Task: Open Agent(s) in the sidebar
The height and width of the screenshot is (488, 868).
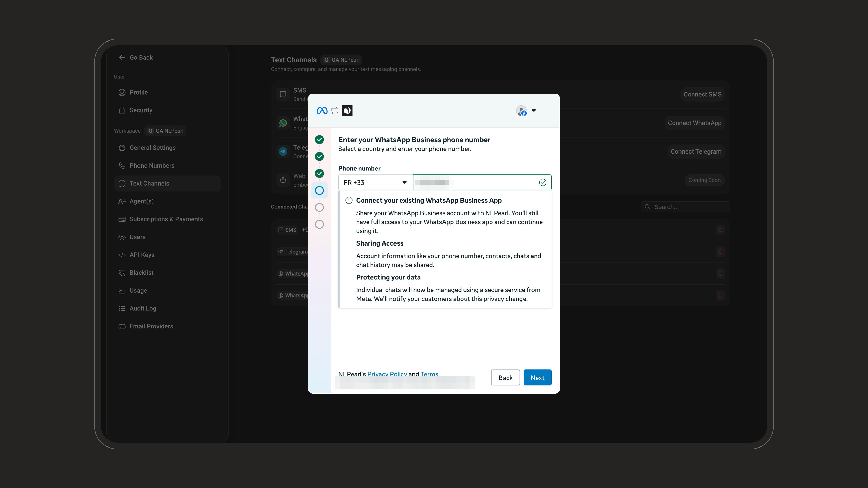Action: pos(167,201)
